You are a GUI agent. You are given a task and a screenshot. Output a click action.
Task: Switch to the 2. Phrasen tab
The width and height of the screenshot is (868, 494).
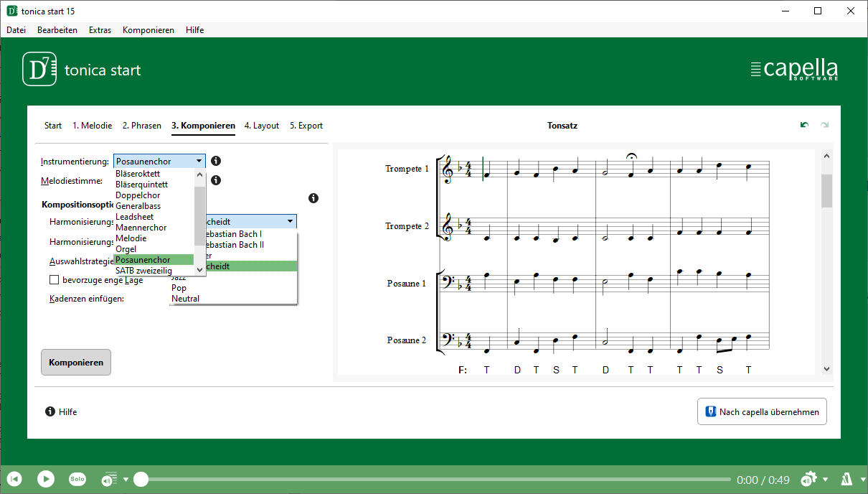[142, 126]
